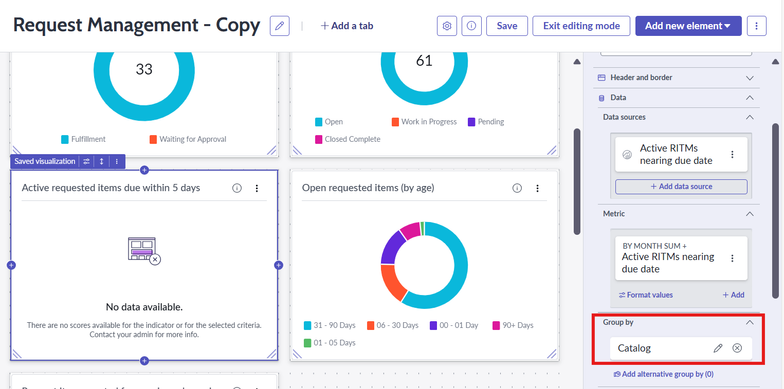Click the Header and border panel icon
This screenshot has width=784, height=389.
(x=602, y=78)
